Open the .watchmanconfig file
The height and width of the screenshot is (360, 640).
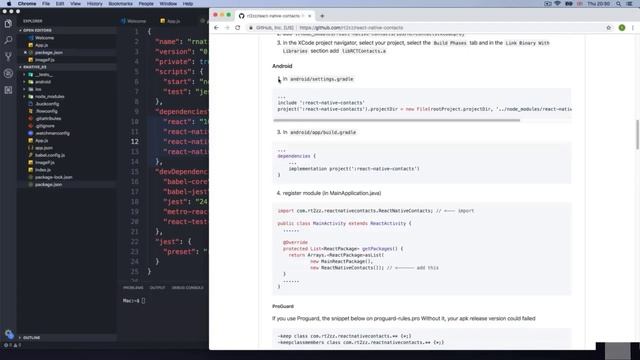point(52,133)
